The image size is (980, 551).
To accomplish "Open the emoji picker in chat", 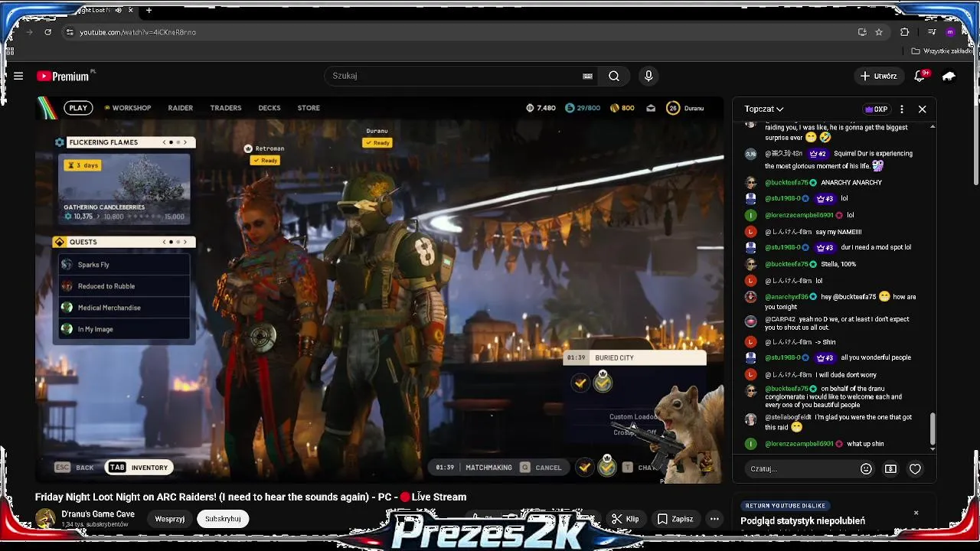I will tap(866, 469).
